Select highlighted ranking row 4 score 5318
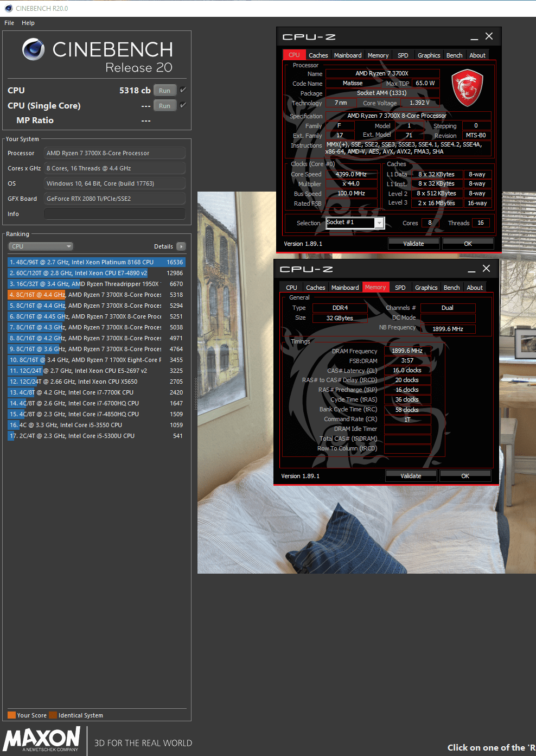This screenshot has height=756, width=536. click(x=97, y=295)
